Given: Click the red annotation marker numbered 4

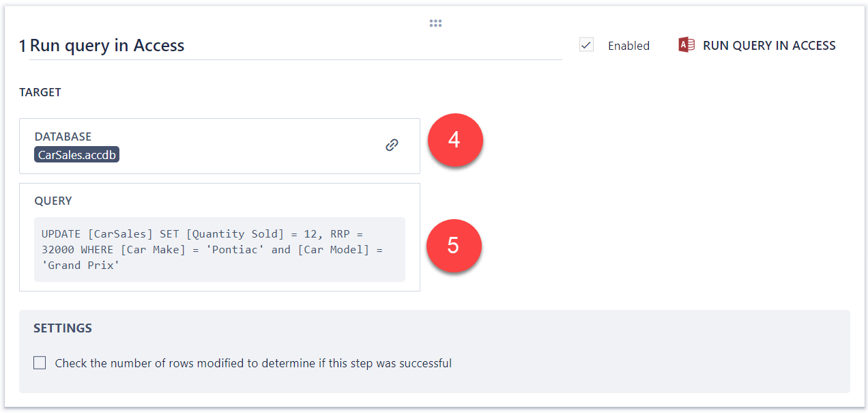Looking at the screenshot, I should tap(454, 140).
